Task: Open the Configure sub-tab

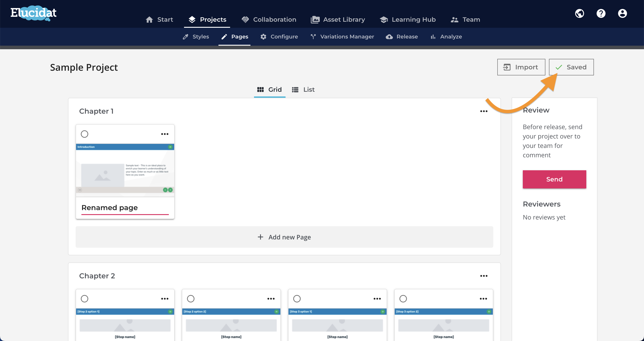Action: pyautogui.click(x=279, y=36)
